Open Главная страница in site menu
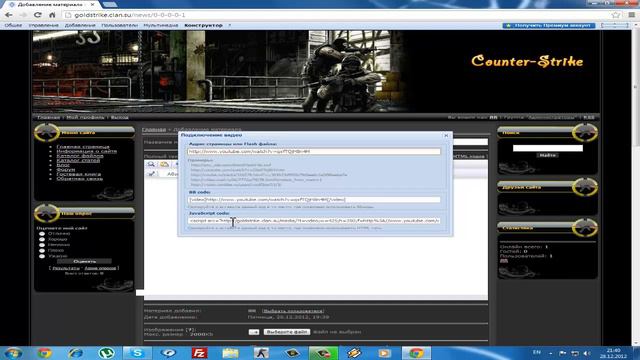The width and height of the screenshot is (640, 360). click(83, 147)
